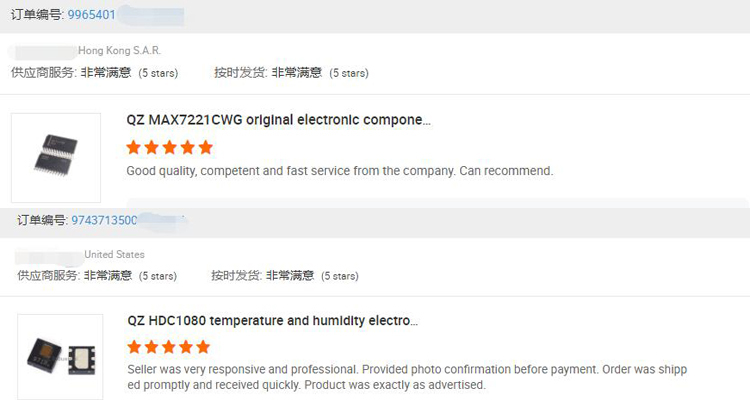Click first star of HDC1080 rating
750x400 pixels.
[135, 347]
